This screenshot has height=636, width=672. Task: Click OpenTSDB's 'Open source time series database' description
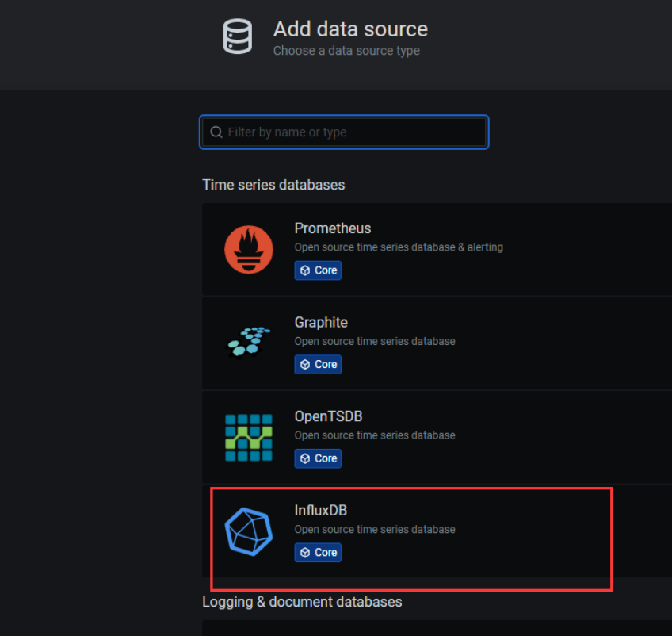click(x=375, y=435)
